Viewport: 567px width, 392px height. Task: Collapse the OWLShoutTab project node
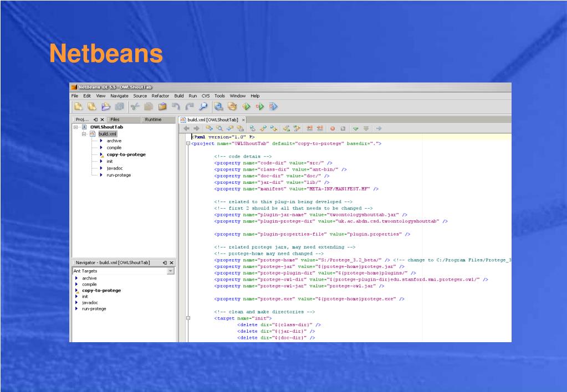[75, 127]
